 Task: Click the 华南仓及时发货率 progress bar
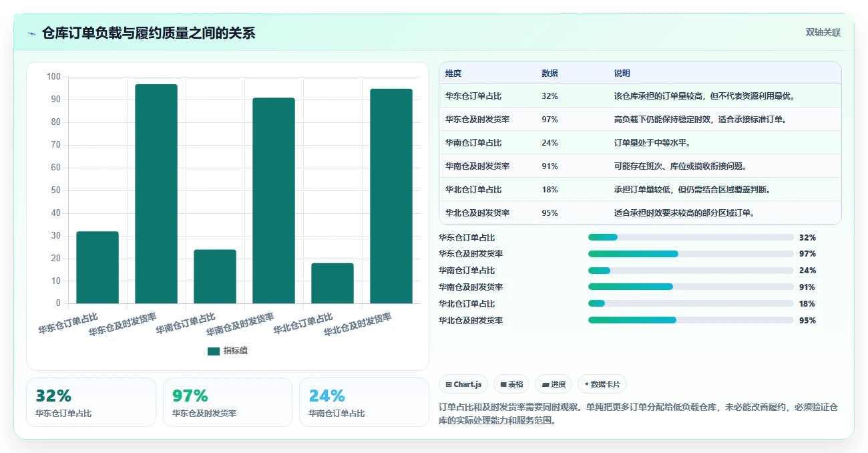pos(691,287)
